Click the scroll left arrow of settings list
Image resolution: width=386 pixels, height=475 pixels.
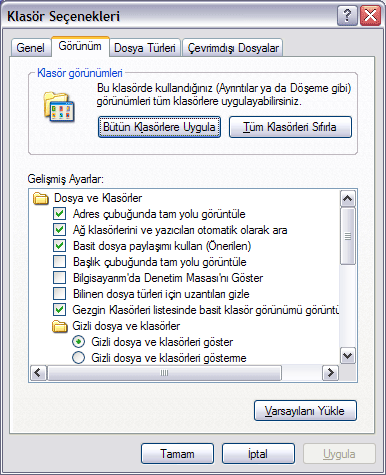(x=38, y=373)
